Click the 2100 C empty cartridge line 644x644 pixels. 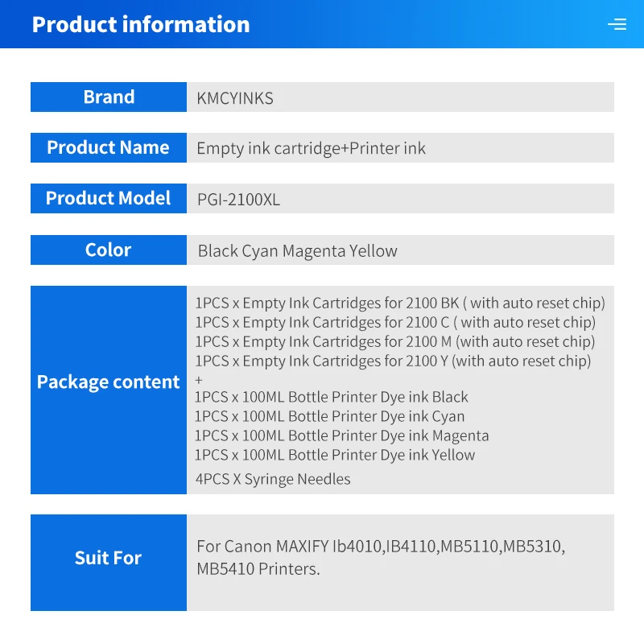395,323
